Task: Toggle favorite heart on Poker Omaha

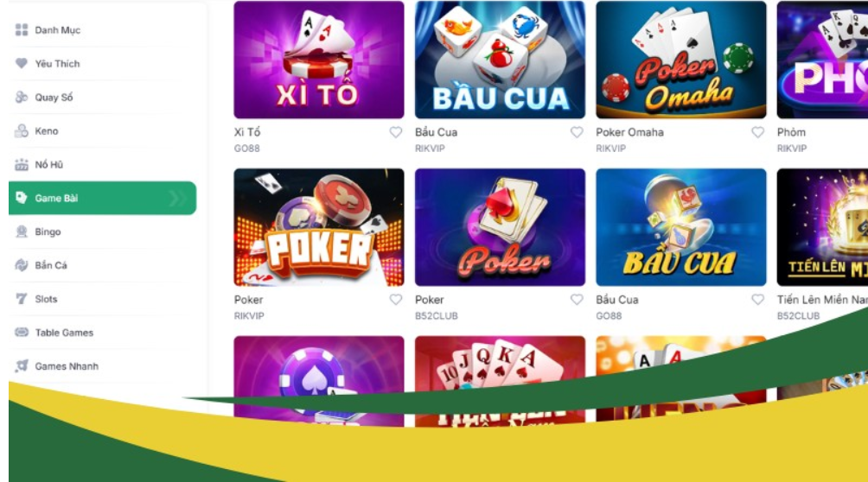Action: click(758, 132)
